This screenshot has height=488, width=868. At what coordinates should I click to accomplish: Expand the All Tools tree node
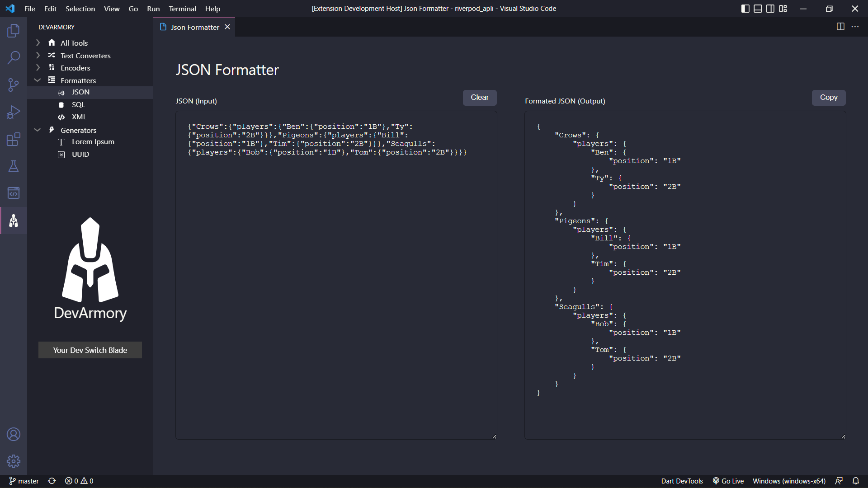[x=38, y=42]
